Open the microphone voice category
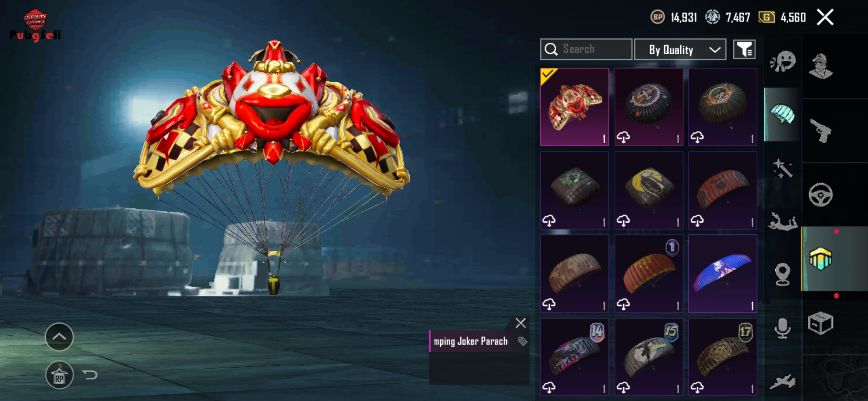Screen dimensions: 868x401 point(783,328)
